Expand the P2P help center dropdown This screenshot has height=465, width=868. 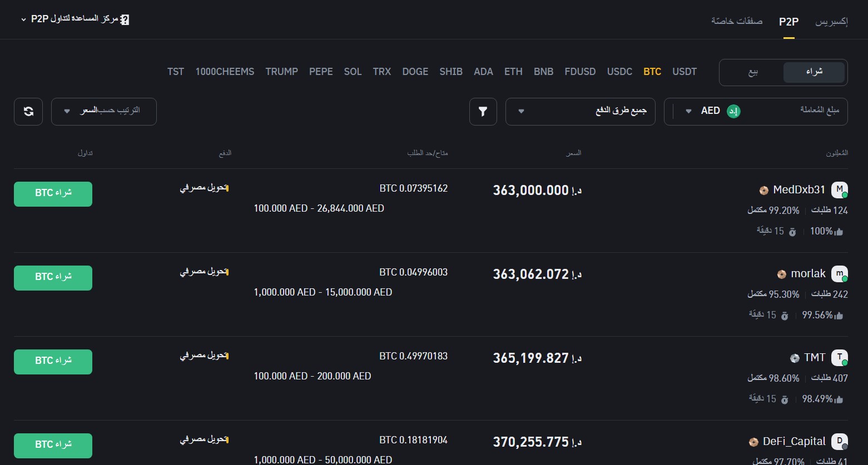point(23,19)
